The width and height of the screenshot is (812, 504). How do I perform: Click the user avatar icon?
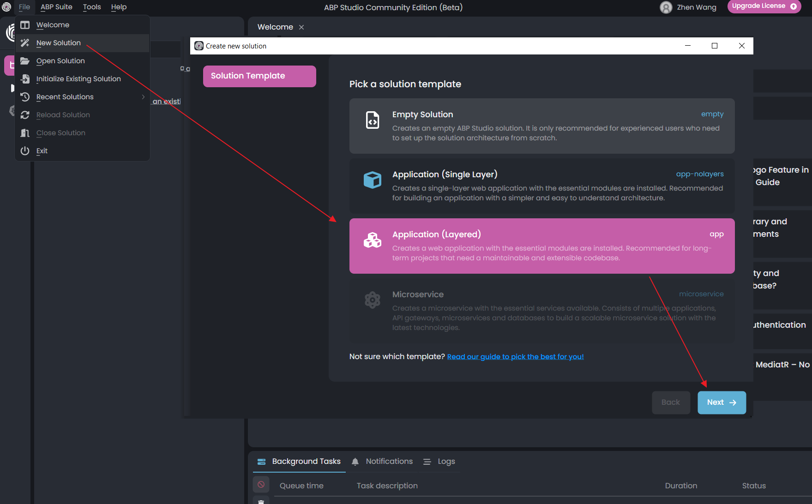(666, 7)
